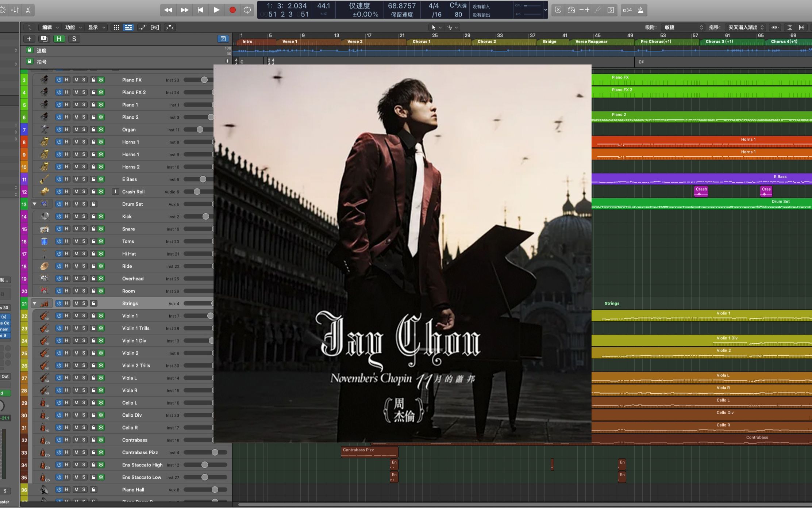
Task: Click the global Solo S button in the track header
Action: click(x=74, y=39)
